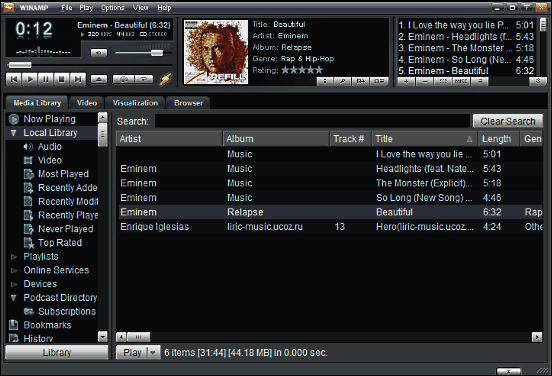
Task: Open the playlist List options button
Action: click(479, 81)
